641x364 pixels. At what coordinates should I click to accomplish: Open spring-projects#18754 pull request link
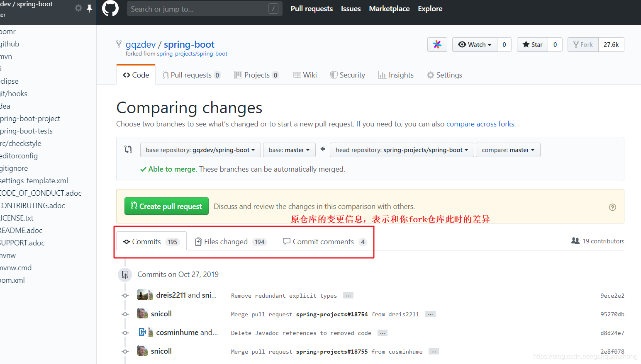coord(332,314)
